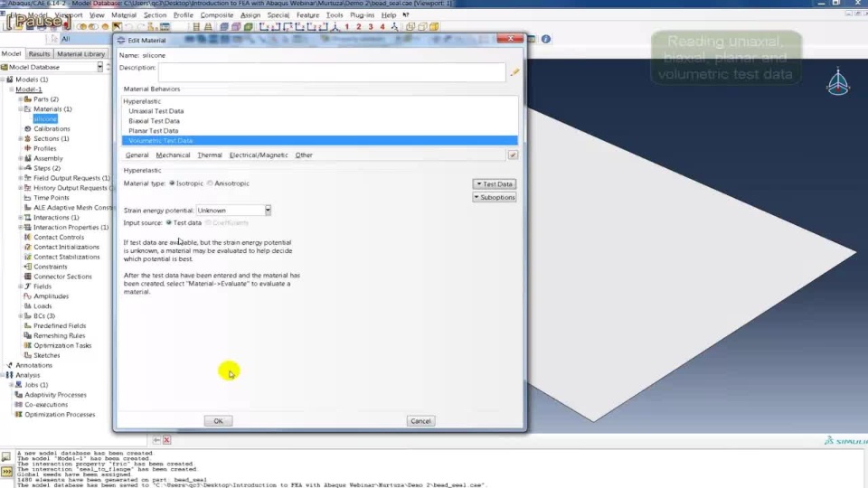This screenshot has width=868, height=488.
Task: Click the Connector Sections icon
Action: click(x=28, y=277)
